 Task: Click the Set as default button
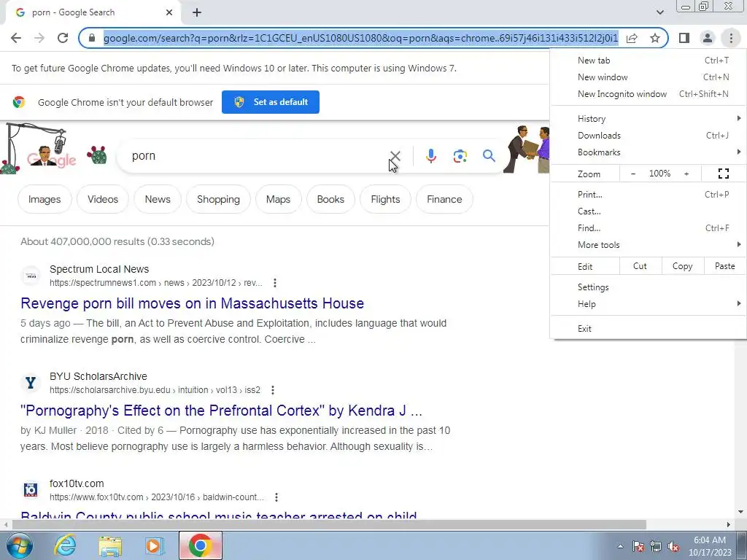coord(271,102)
